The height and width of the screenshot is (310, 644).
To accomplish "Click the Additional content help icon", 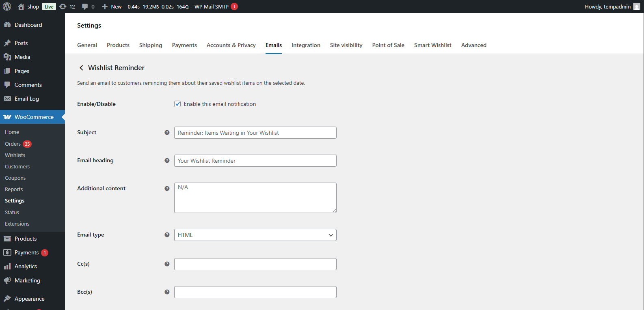I will point(167,189).
